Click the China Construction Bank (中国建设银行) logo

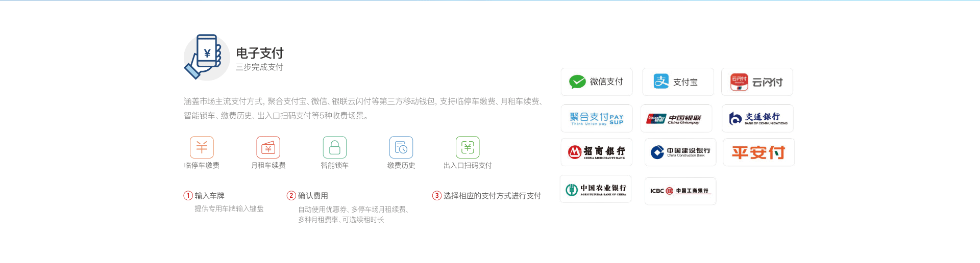[680, 152]
